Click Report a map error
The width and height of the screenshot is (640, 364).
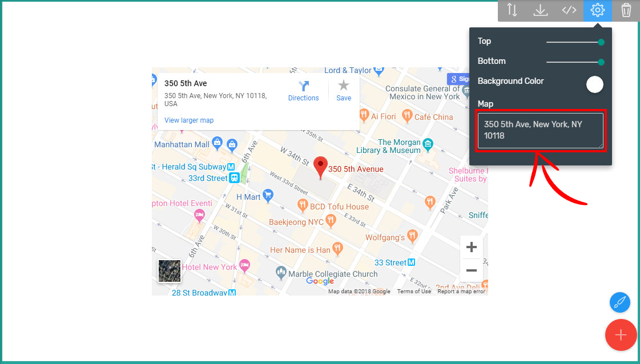(461, 291)
